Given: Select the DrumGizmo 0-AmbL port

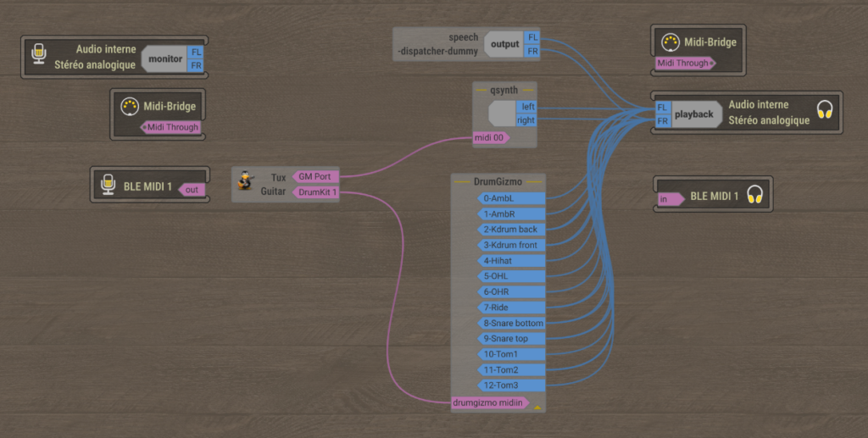Looking at the screenshot, I should click(x=511, y=198).
